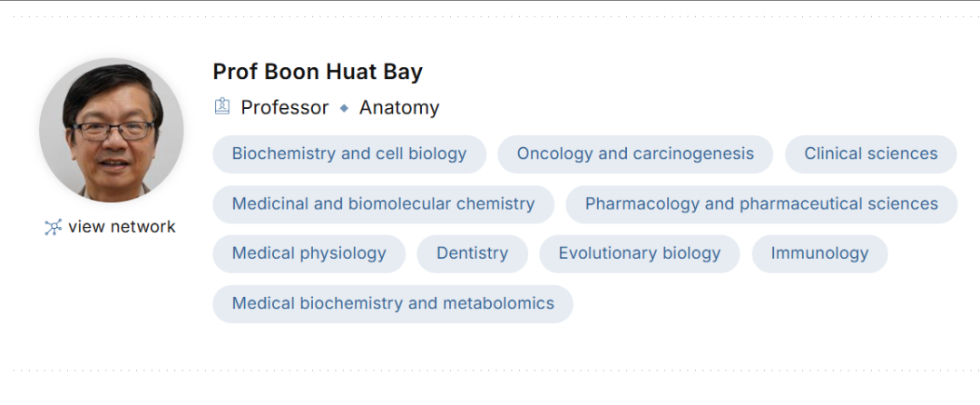980x405 pixels.
Task: Open the view network link
Action: coord(122,227)
